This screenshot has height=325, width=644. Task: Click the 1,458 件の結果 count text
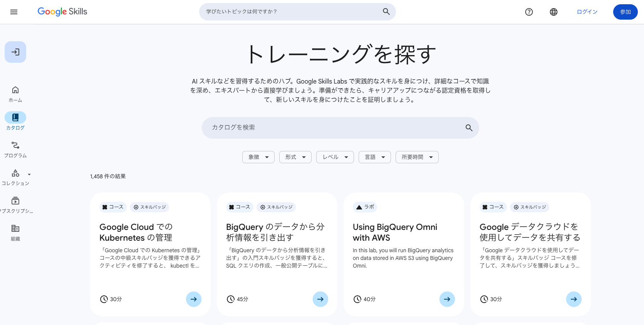[x=108, y=176]
